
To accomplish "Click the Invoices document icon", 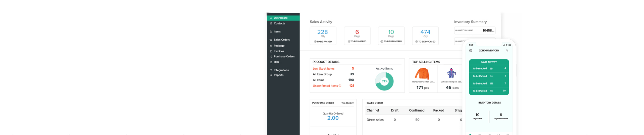I will 271,52.
